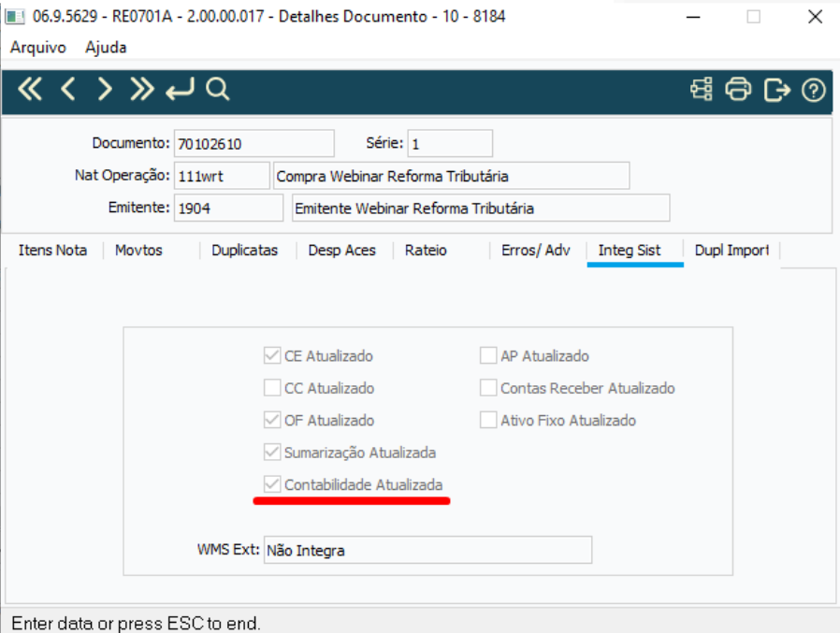Toggle the Sumarização Atualizada checkbox
Screen dimensions: 840x633
click(272, 452)
